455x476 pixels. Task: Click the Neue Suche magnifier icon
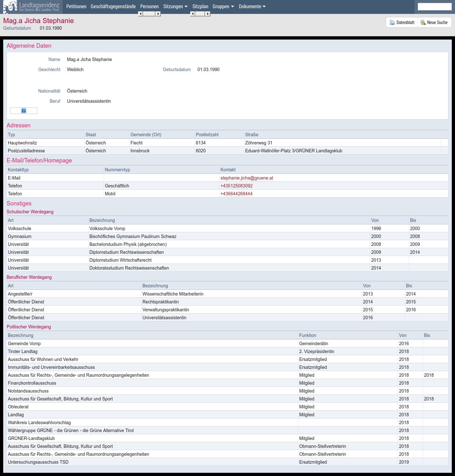(x=423, y=22)
